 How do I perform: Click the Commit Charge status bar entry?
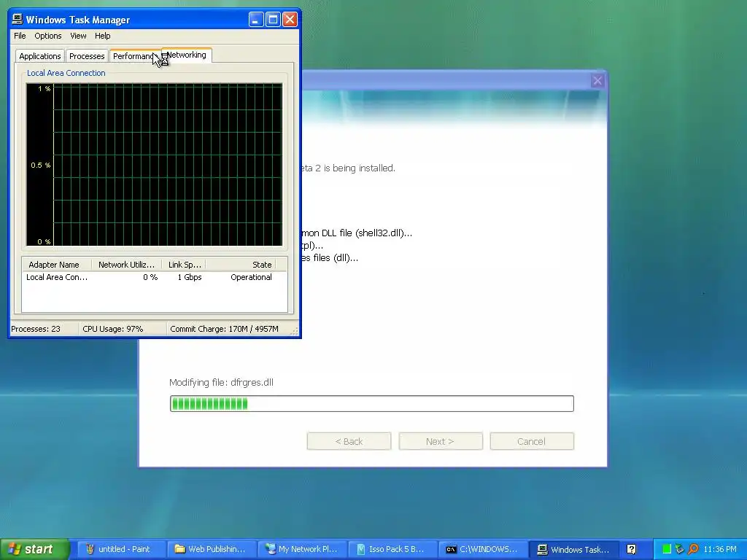coord(225,329)
